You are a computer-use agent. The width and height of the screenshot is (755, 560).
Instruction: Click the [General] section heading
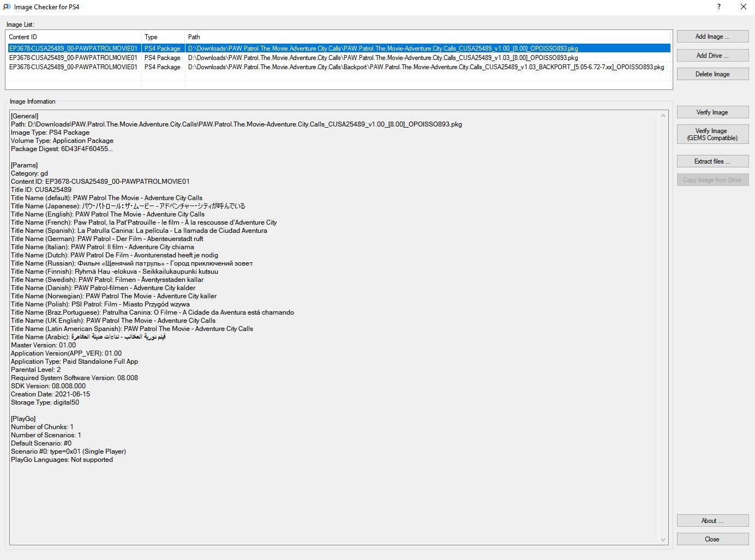pyautogui.click(x=25, y=116)
